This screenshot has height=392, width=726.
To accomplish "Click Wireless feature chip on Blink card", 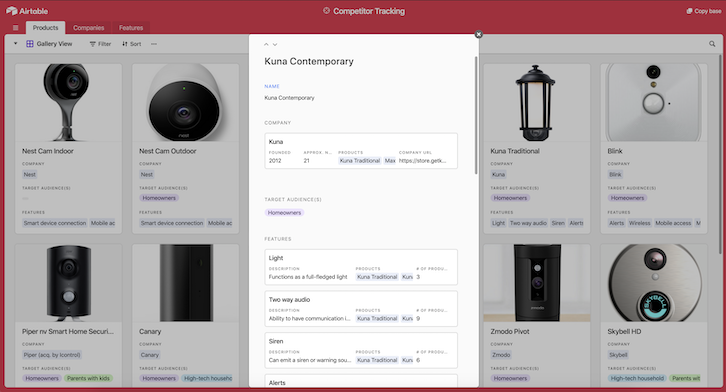I will coord(639,223).
